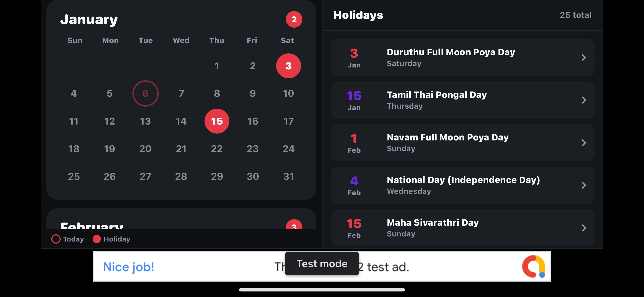This screenshot has height=297, width=644.
Task: Click the holiday count badge on February
Action: click(294, 226)
